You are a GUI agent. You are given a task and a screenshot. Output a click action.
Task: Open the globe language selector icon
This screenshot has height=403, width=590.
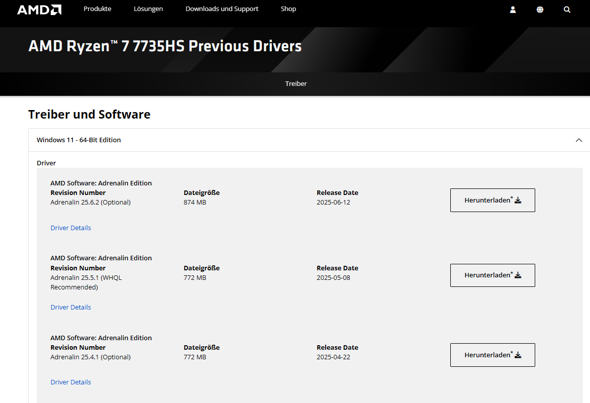click(x=540, y=10)
